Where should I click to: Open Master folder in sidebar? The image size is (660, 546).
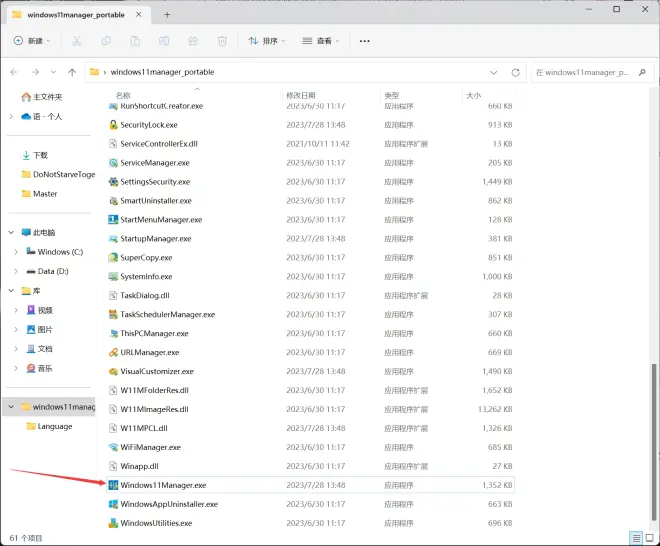40,194
